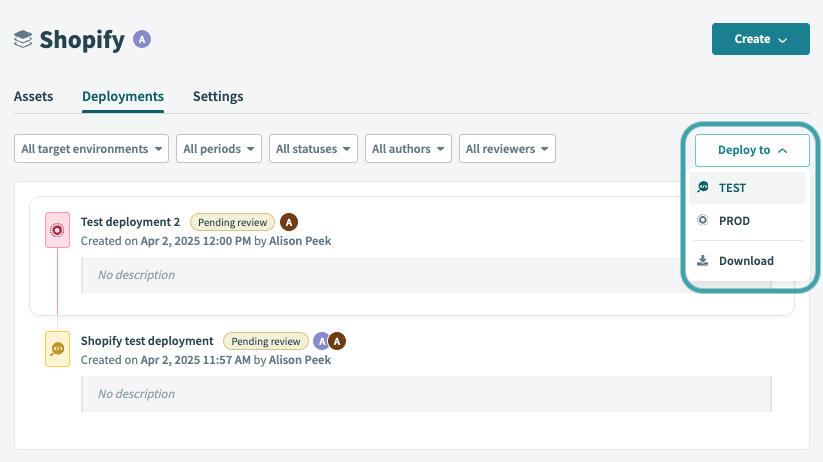Viewport: 823px width, 462px height.
Task: Expand the All periods filter
Action: coord(219,149)
